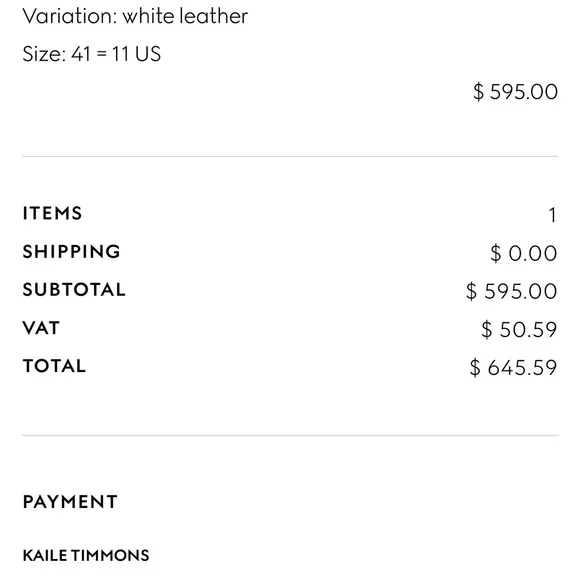Click the divider line above PAYMENT
Viewport: 580px width, 580px height.
coord(290,435)
